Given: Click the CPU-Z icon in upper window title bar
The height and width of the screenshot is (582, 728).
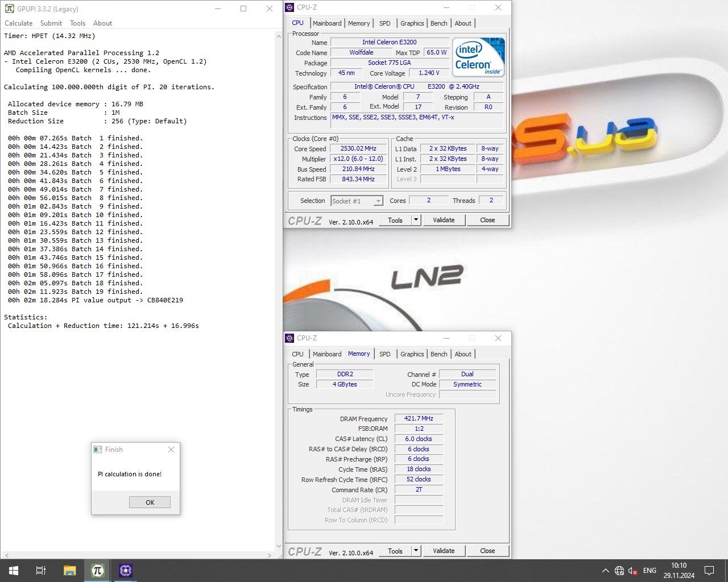Looking at the screenshot, I should pos(290,7).
